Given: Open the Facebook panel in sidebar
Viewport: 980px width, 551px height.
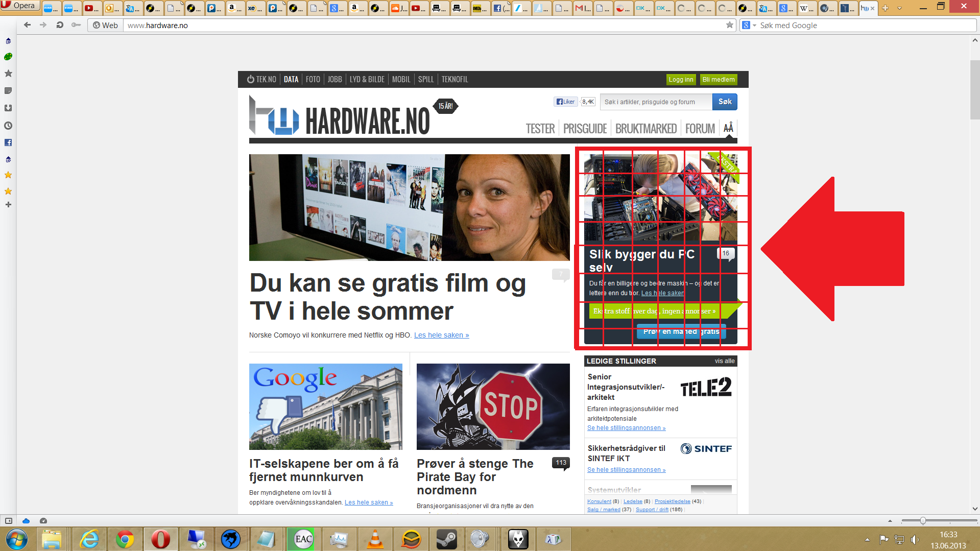Looking at the screenshot, I should pyautogui.click(x=8, y=142).
